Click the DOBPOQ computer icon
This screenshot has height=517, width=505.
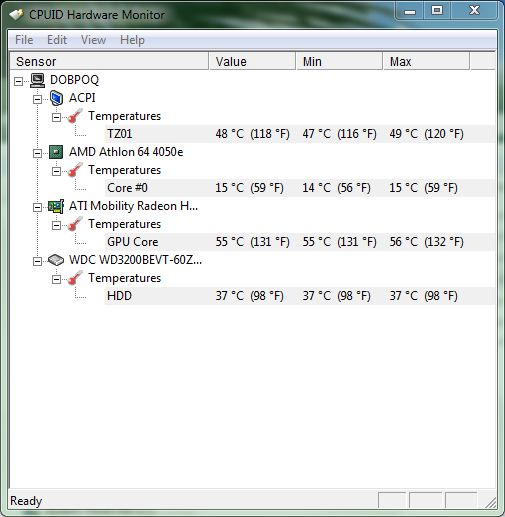click(x=37, y=80)
